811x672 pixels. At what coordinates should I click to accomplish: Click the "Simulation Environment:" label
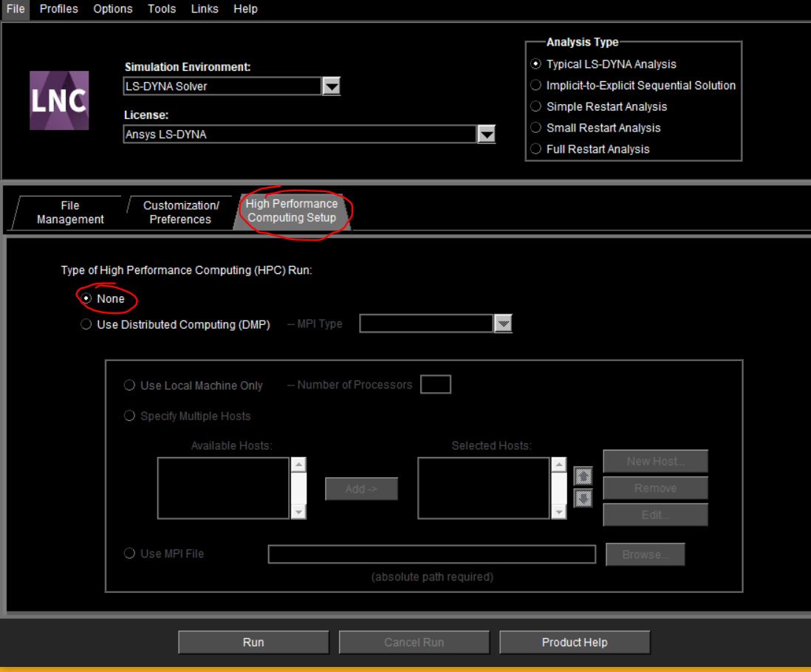click(187, 66)
